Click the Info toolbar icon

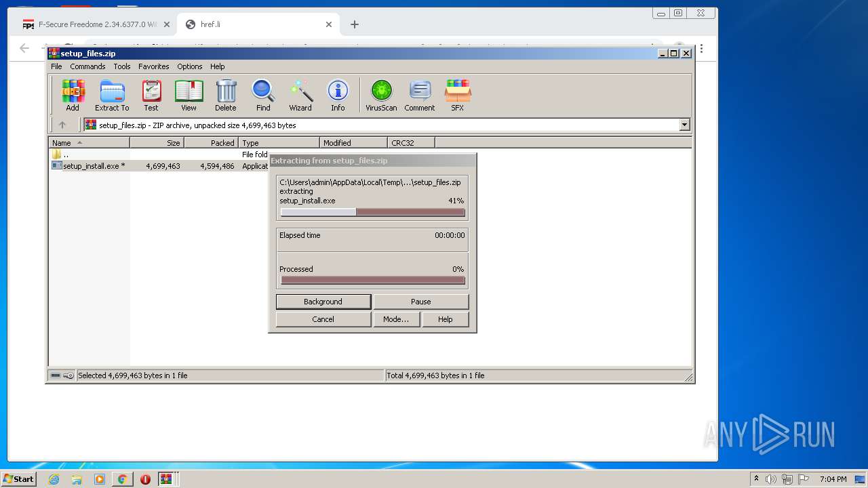338,96
